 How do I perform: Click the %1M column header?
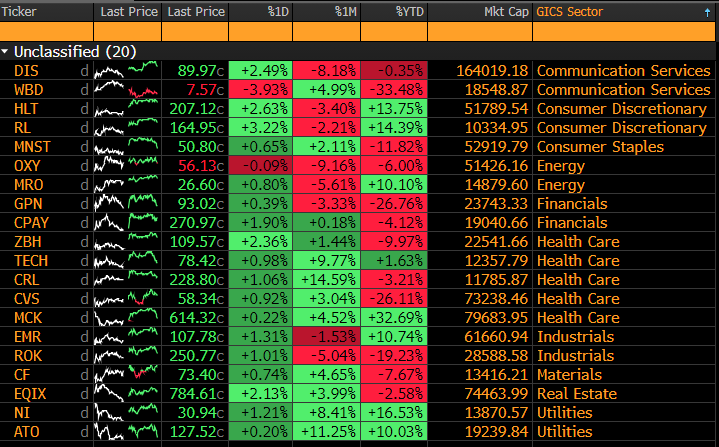[x=345, y=11]
